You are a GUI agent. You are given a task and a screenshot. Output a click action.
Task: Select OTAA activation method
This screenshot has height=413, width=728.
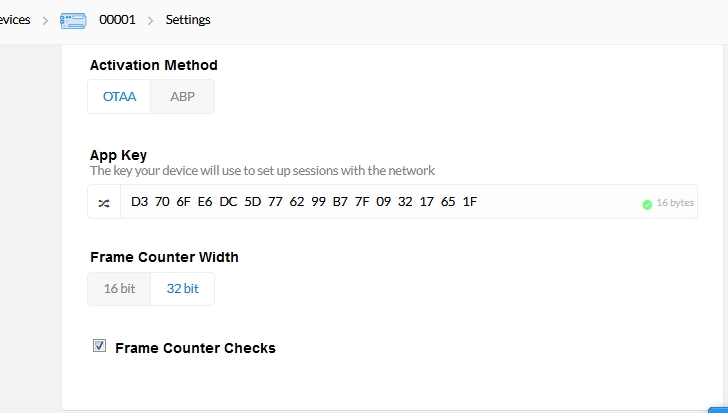[x=119, y=97]
